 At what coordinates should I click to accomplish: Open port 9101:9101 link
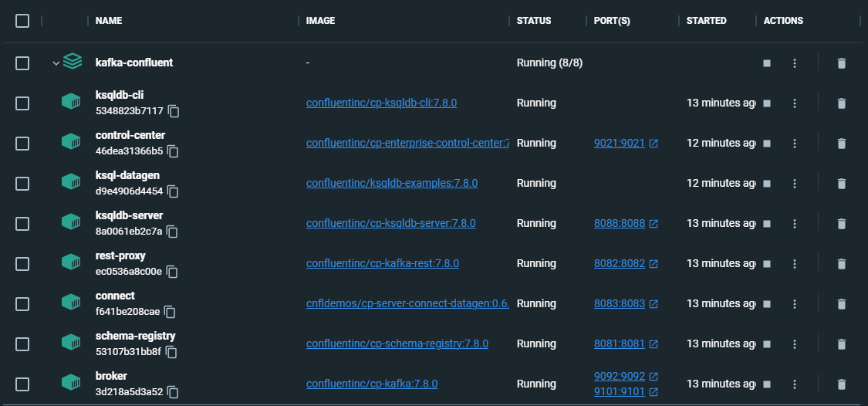620,392
